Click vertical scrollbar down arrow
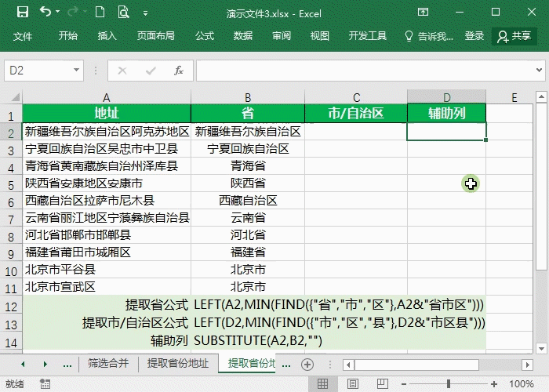 pyautogui.click(x=541, y=349)
